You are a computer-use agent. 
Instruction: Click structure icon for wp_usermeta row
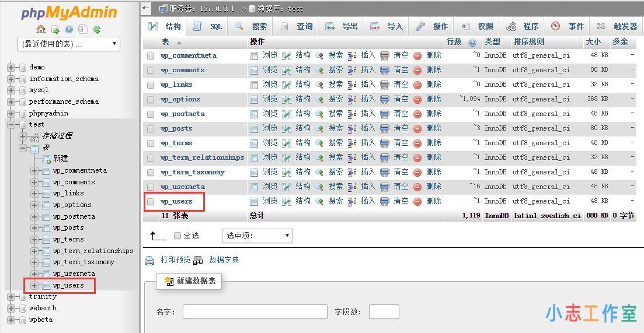pyautogui.click(x=287, y=187)
